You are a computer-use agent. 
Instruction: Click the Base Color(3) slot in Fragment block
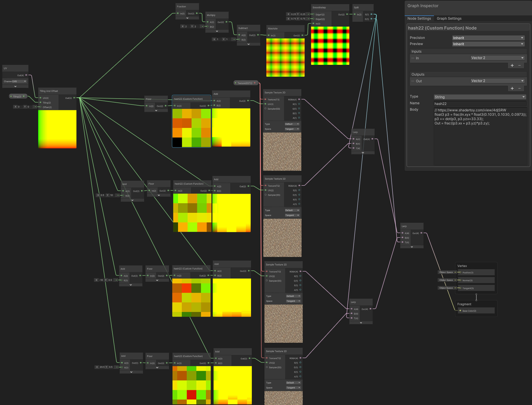point(469,311)
